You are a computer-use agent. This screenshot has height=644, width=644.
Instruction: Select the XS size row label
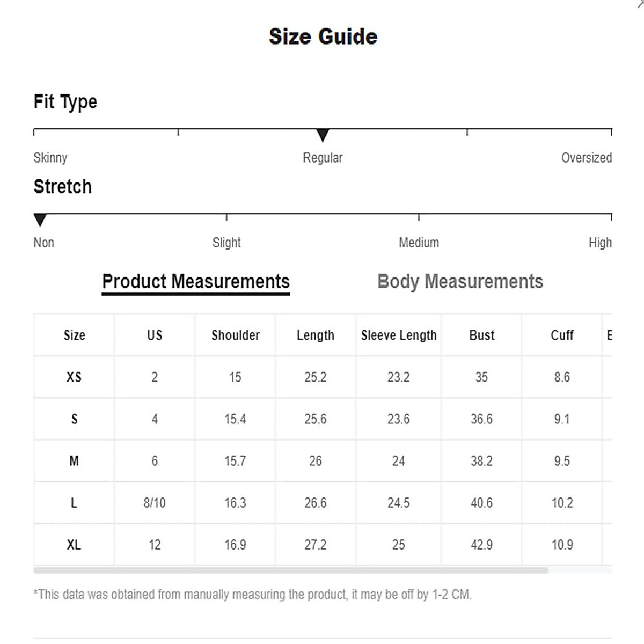(74, 377)
